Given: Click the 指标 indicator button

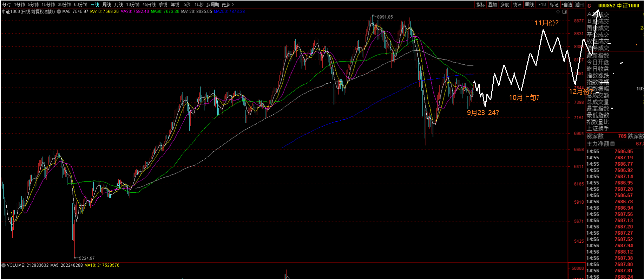Looking at the screenshot, I should [x=480, y=5].
